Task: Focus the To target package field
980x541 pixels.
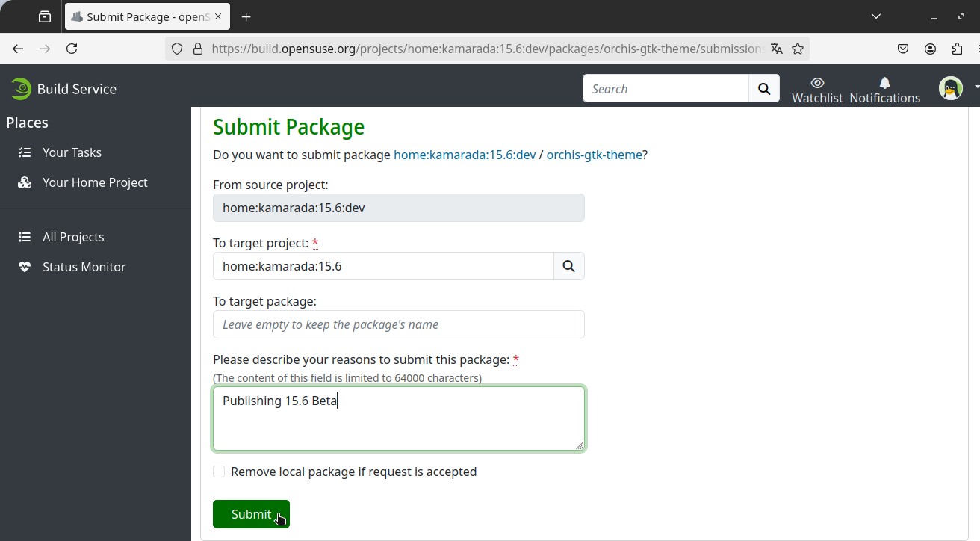Action: 399,324
